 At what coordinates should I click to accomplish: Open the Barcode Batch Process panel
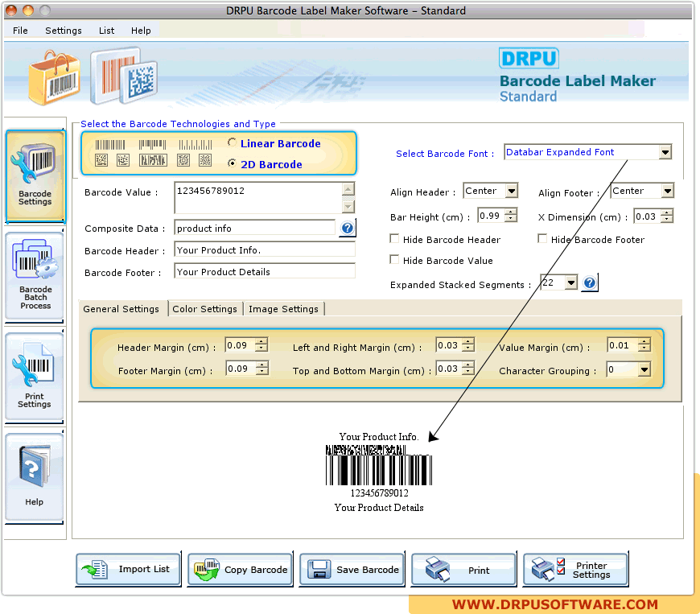35,274
